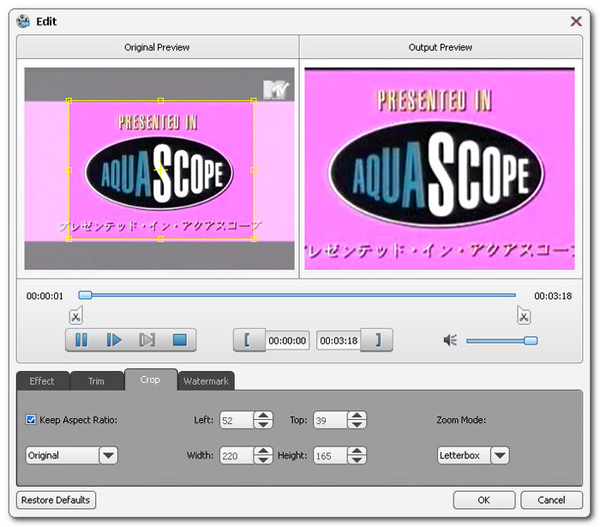Decrease the Top crop value
The width and height of the screenshot is (600, 527).
[x=357, y=424]
